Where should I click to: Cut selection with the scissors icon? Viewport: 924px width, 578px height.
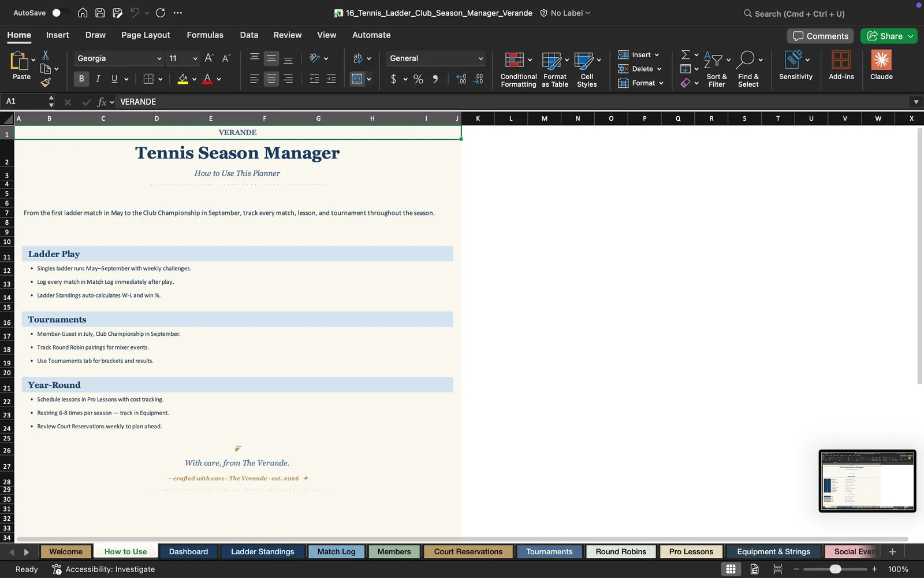46,55
